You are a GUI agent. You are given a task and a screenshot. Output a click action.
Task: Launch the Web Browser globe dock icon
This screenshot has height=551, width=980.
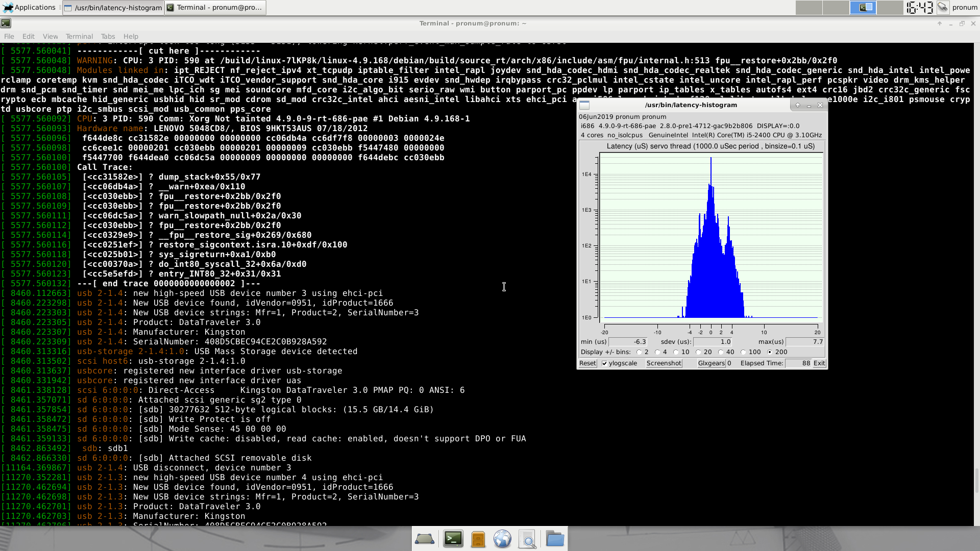[503, 539]
